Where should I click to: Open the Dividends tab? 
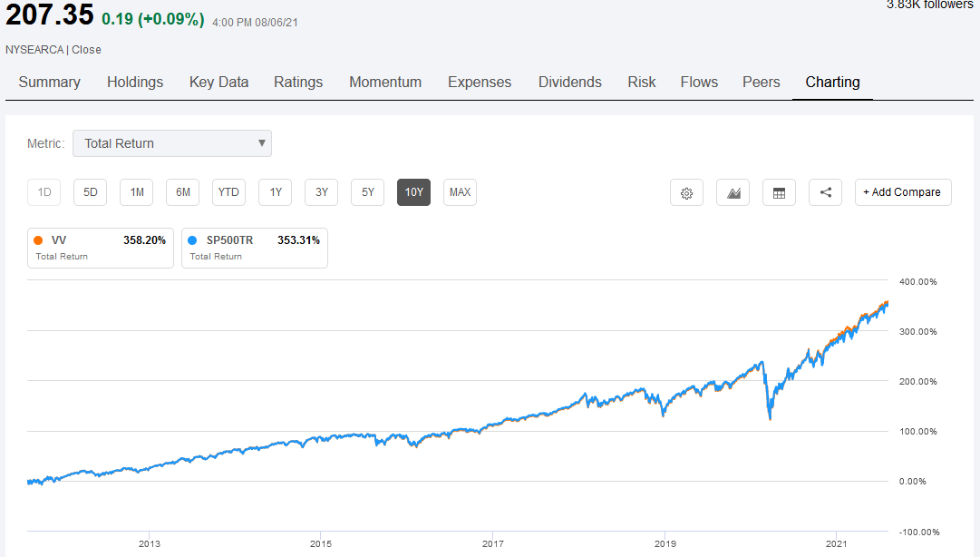[x=569, y=82]
